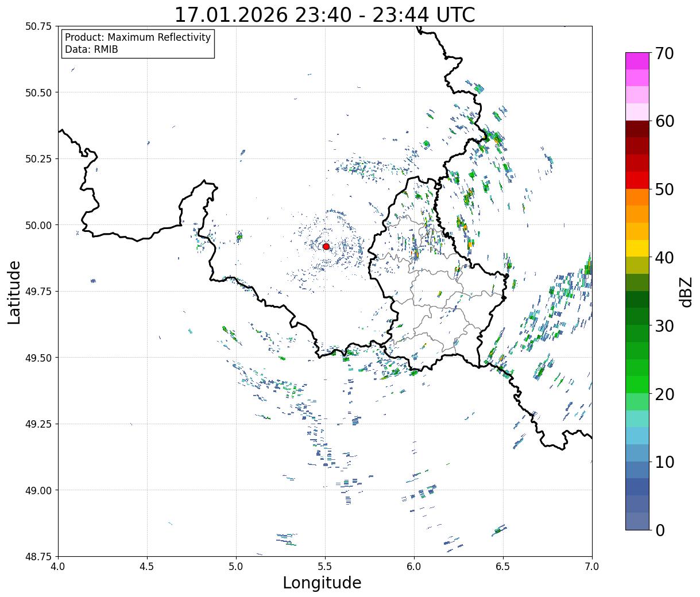Click latitude tick label 50.25
This screenshot has height=597, width=700.
point(38,159)
